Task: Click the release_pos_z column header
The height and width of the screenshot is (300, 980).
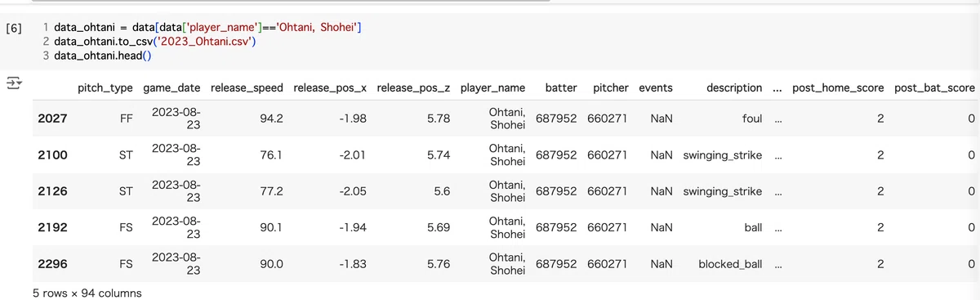Action: coord(414,87)
